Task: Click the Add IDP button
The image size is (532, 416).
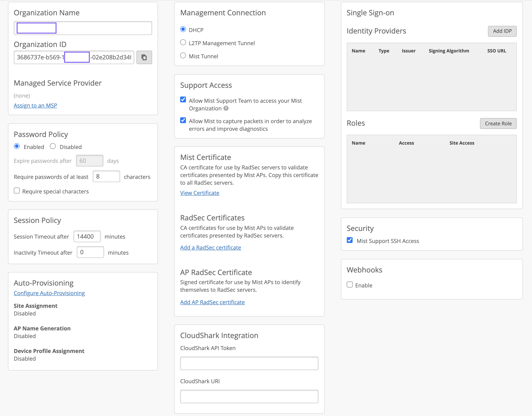Action: click(502, 31)
